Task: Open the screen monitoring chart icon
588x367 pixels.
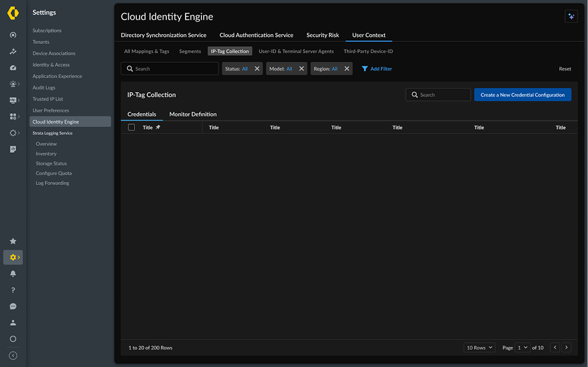Action: coord(13,100)
